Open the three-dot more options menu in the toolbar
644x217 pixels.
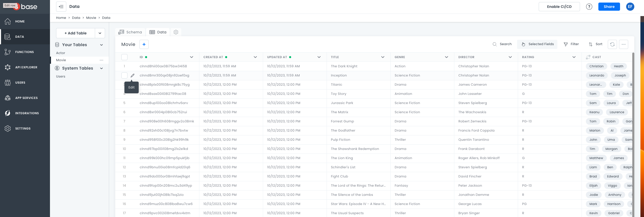tap(624, 44)
